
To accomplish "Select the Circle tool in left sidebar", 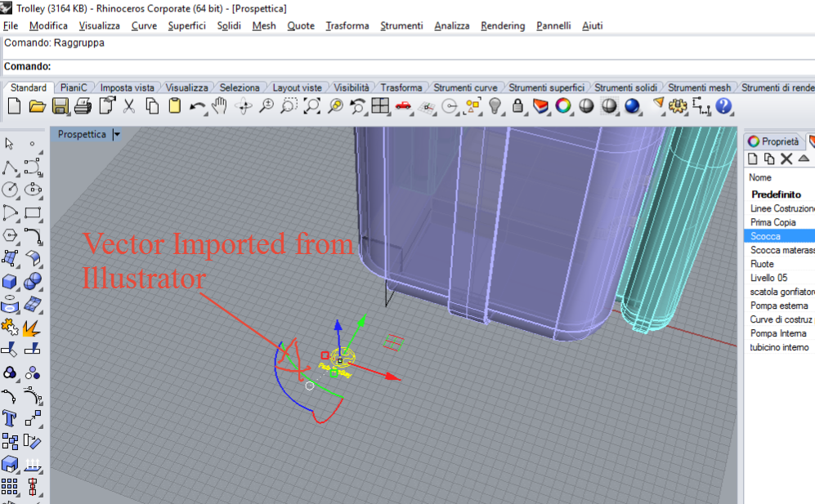I will [x=10, y=190].
